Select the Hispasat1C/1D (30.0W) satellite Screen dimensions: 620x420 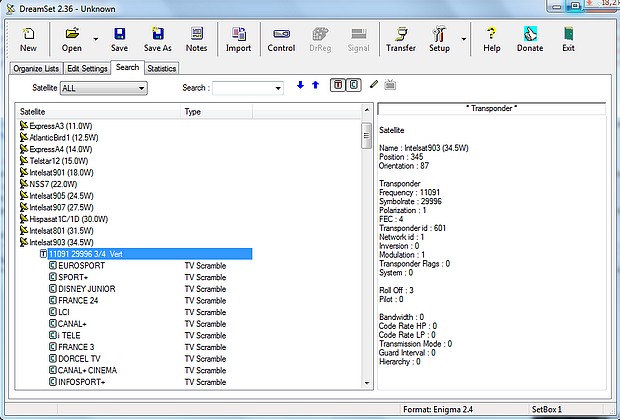[69, 219]
